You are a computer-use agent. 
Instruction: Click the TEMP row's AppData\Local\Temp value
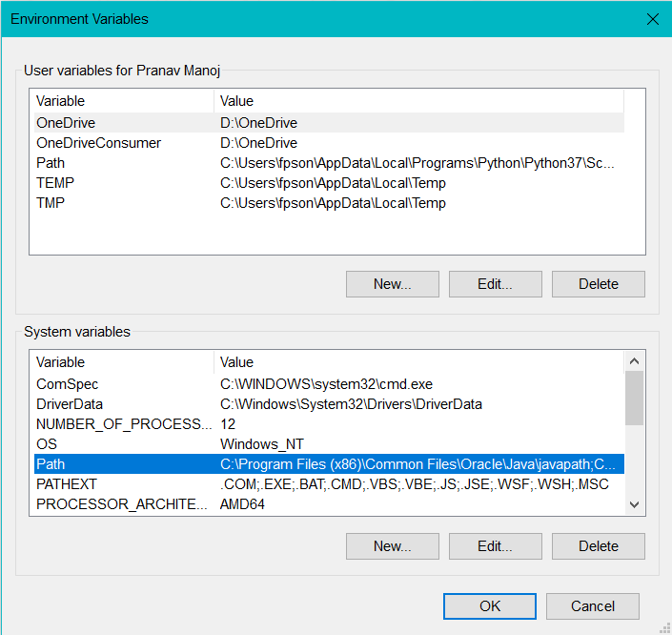pos(333,183)
